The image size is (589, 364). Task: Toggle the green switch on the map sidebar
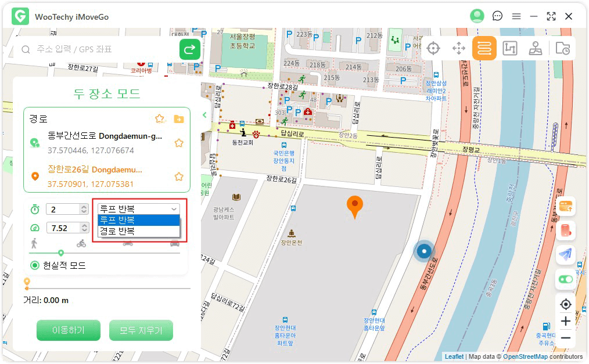[x=565, y=279]
